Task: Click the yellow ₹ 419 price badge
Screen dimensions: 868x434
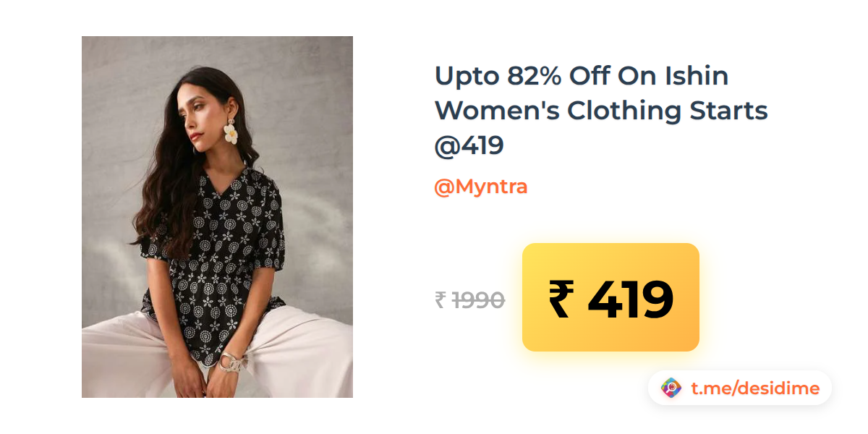Action: [610, 297]
